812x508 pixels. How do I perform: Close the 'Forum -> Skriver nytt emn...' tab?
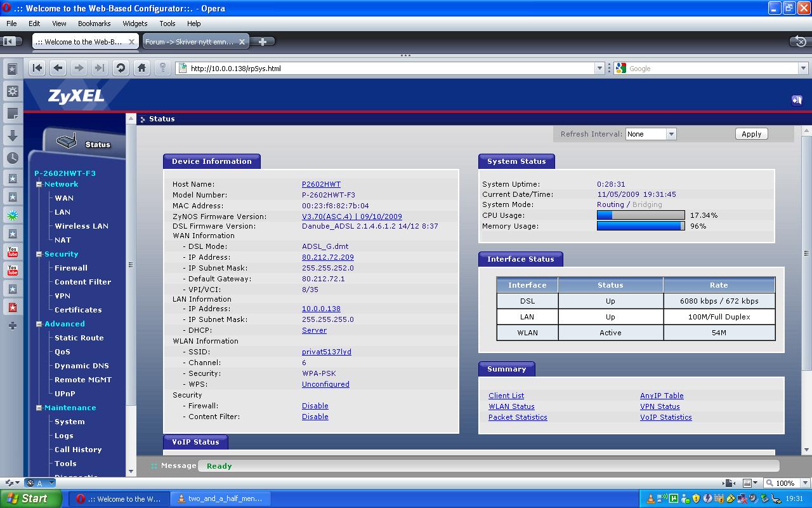(242, 42)
